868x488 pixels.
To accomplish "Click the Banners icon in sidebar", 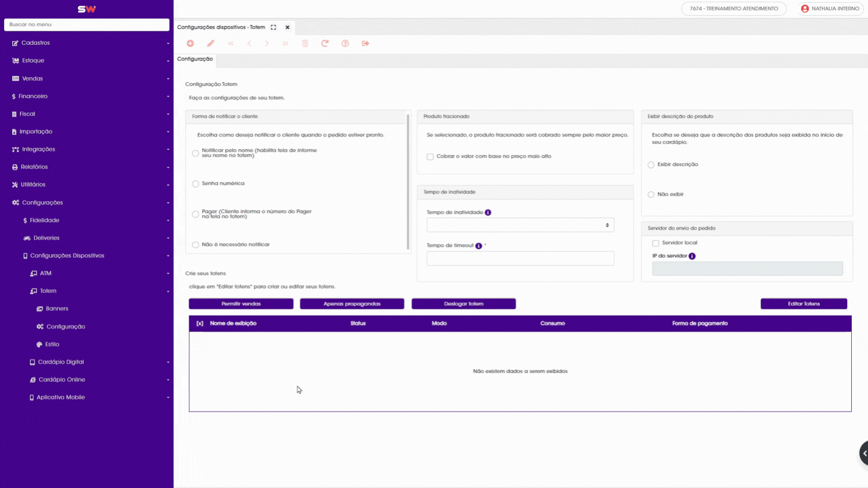I will point(40,309).
